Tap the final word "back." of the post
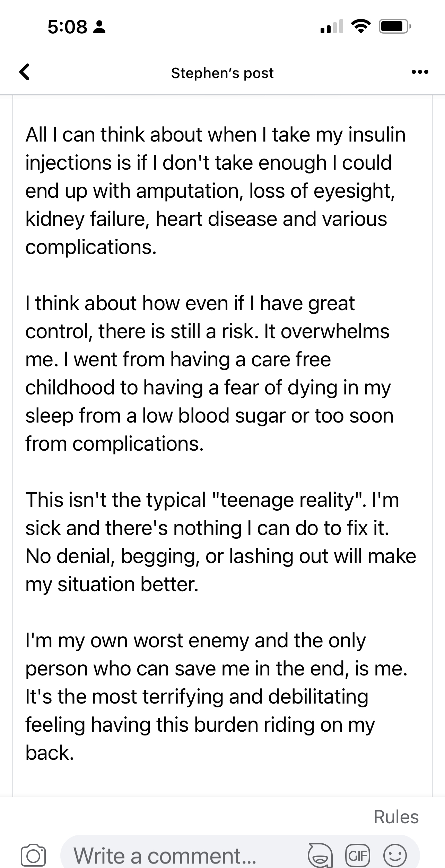 50,753
